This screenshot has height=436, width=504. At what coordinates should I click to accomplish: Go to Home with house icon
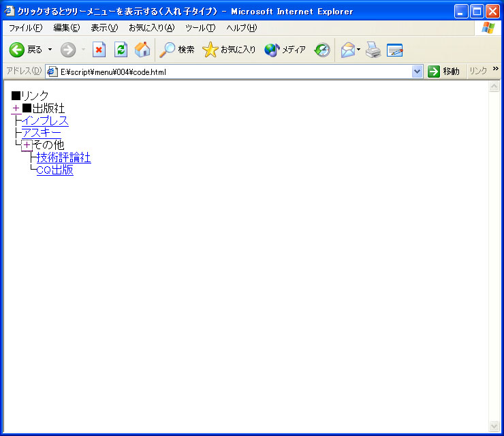(x=142, y=50)
